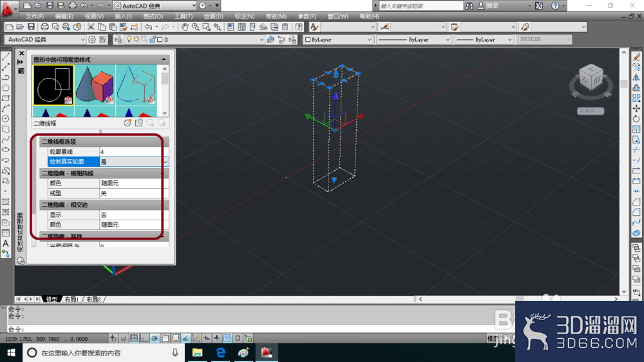This screenshot has width=644, height=362.
Task: Click the ViewCube in the viewport
Action: pyautogui.click(x=591, y=79)
